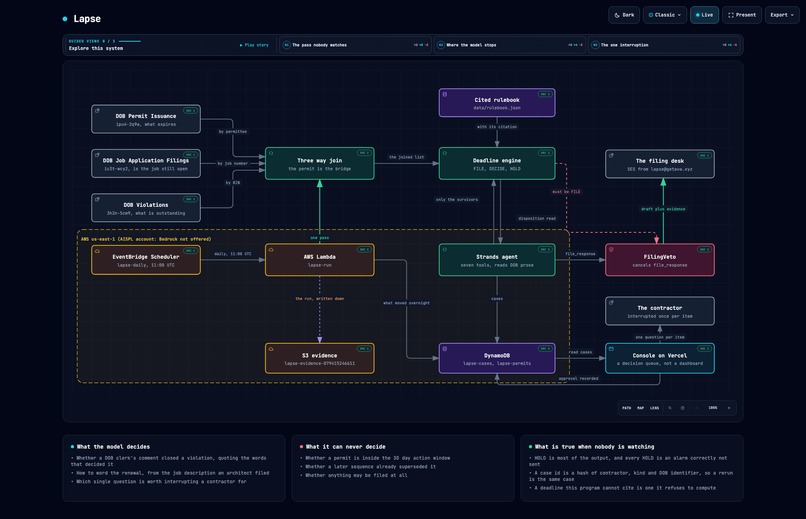Click the guided views progress bar
Screen dimensions: 806x519
point(130,41)
